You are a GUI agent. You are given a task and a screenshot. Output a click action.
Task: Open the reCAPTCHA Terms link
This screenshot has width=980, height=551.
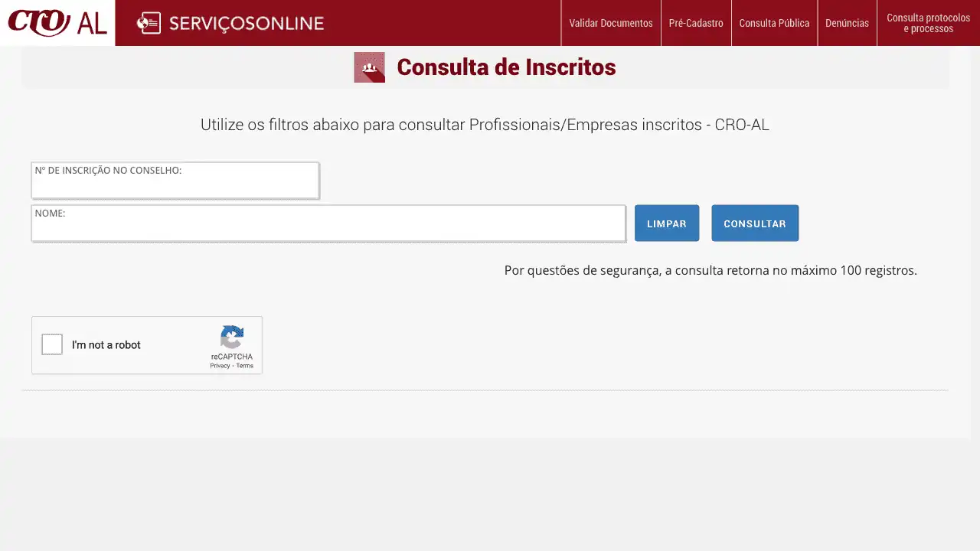pyautogui.click(x=245, y=366)
